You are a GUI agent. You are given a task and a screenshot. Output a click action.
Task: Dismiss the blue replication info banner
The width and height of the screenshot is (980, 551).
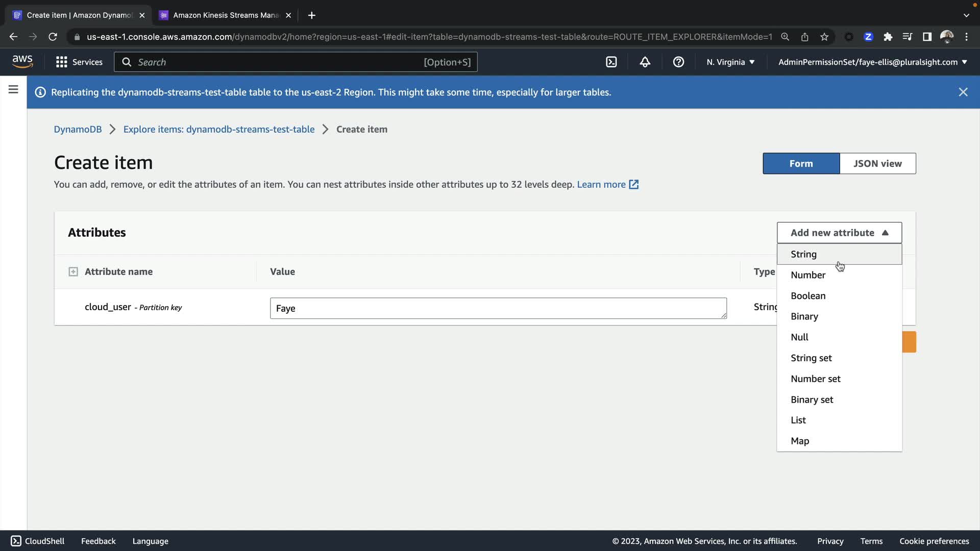[x=963, y=92]
